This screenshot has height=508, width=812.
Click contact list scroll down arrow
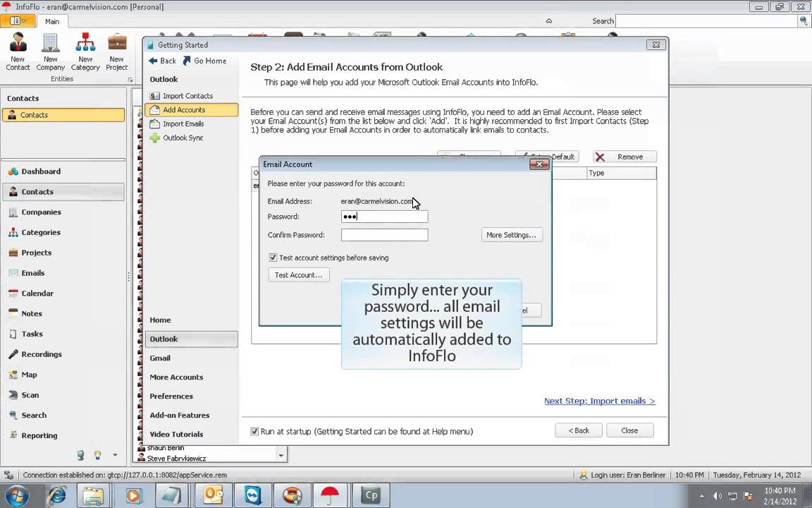[281, 456]
